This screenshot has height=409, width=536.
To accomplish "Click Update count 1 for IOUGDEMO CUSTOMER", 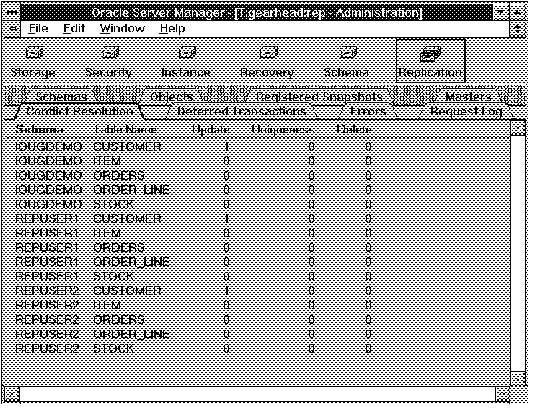I will (x=226, y=147).
